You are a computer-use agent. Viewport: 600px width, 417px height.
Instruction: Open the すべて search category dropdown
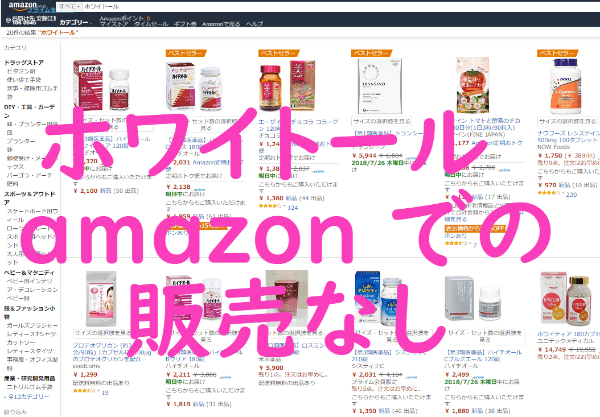[x=70, y=7]
